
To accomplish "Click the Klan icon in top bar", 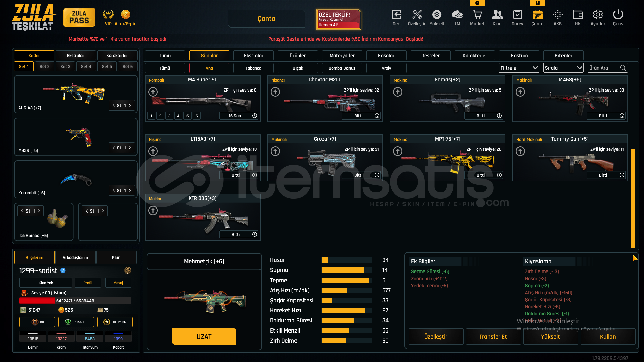I will (497, 15).
